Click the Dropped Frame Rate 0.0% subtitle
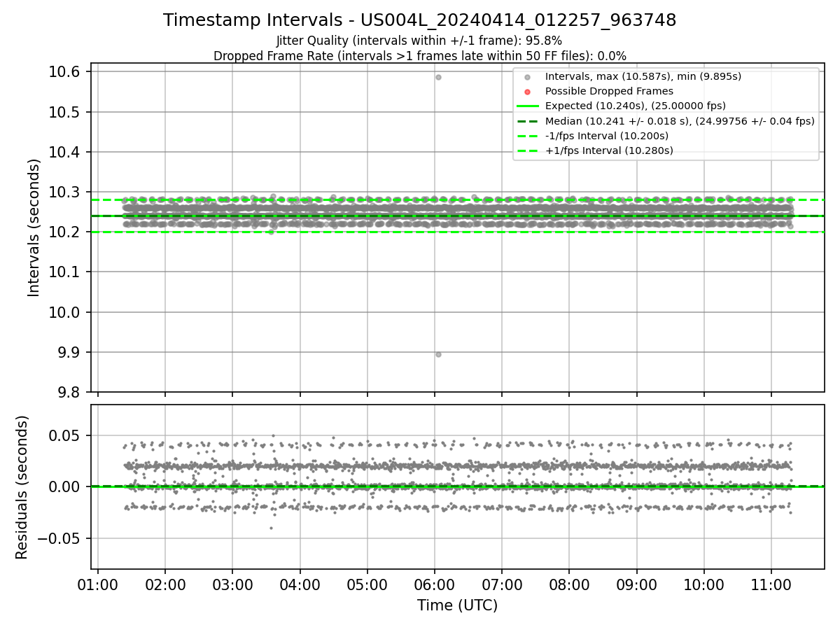Screen dimensions: 840x630 [420, 55]
